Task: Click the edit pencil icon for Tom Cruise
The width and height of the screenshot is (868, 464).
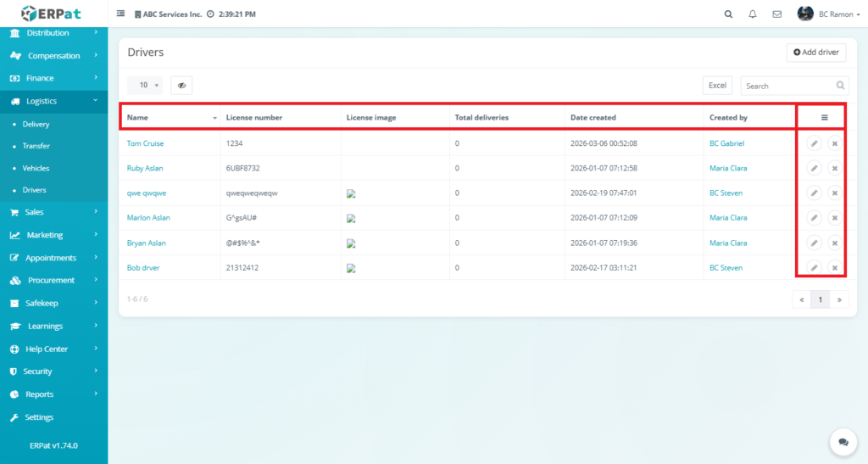Action: point(814,143)
